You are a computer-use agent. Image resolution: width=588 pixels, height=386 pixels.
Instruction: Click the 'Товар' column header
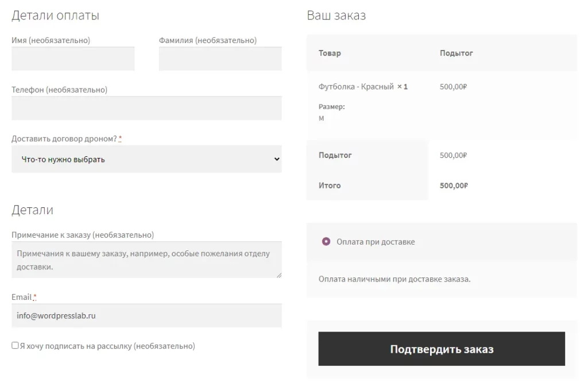pos(330,53)
